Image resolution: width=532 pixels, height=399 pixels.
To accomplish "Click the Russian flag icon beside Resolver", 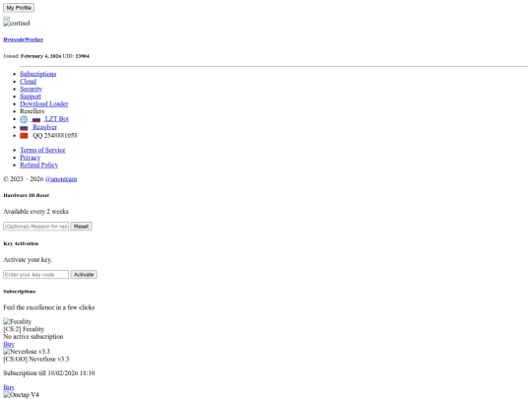I will point(24,127).
